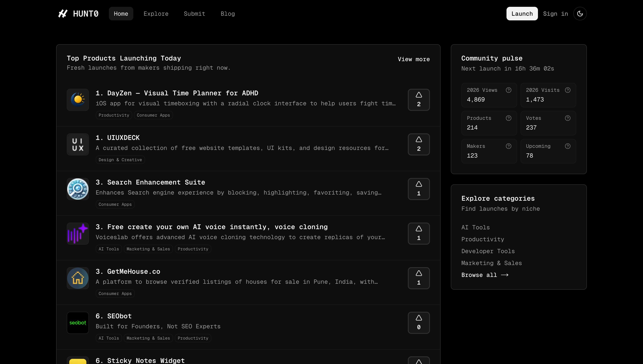643x364 pixels.
Task: Upvote SEObot
Action: click(x=418, y=323)
